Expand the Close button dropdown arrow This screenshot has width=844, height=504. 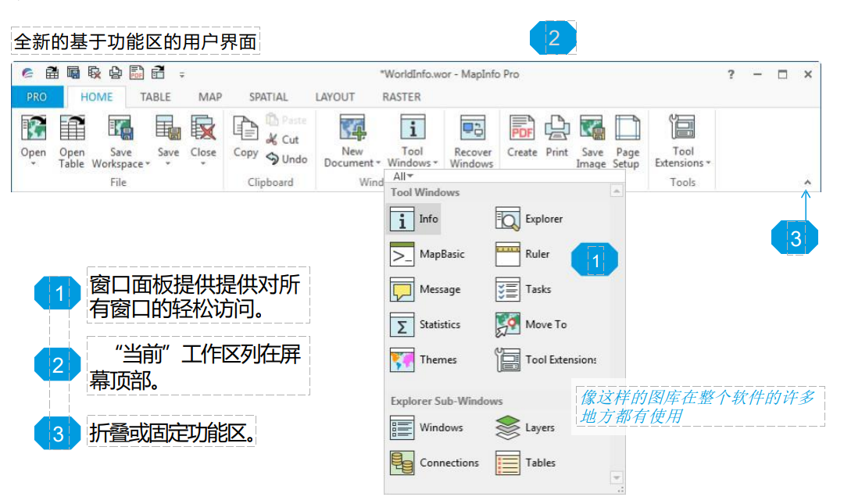[x=203, y=163]
